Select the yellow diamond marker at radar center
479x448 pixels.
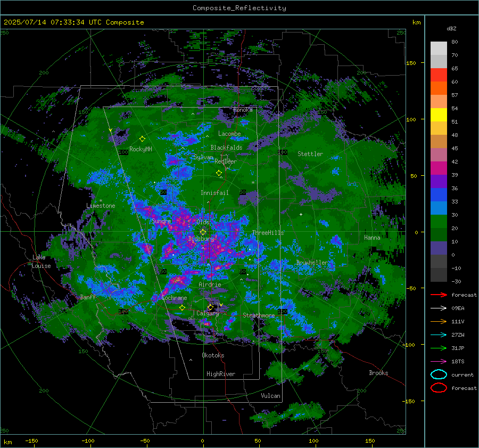pos(203,232)
